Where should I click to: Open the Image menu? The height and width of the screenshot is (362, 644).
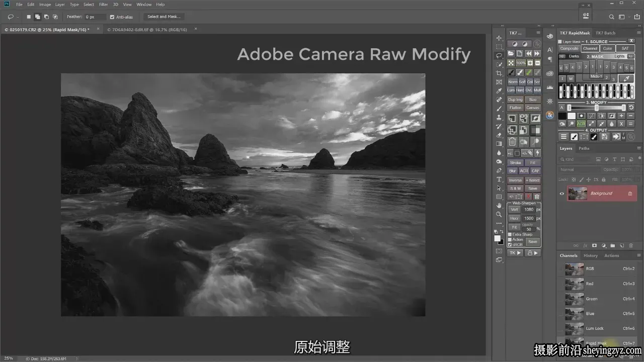coord(45,5)
